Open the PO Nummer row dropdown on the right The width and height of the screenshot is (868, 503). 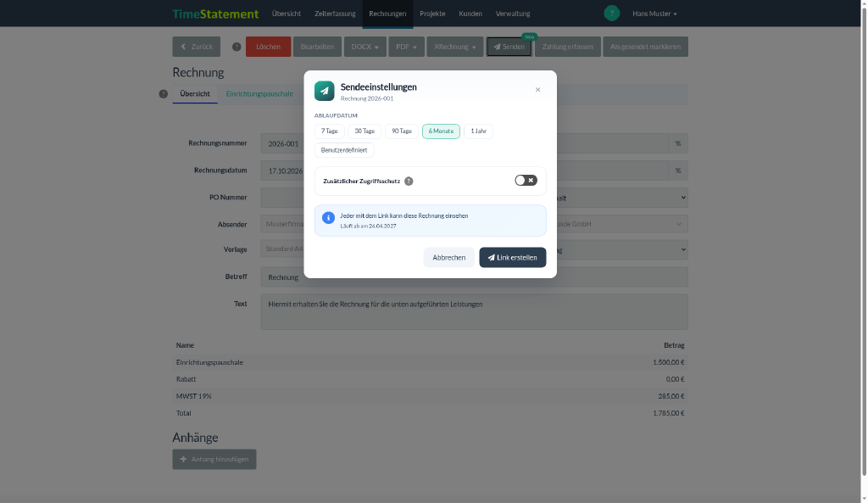coord(621,198)
